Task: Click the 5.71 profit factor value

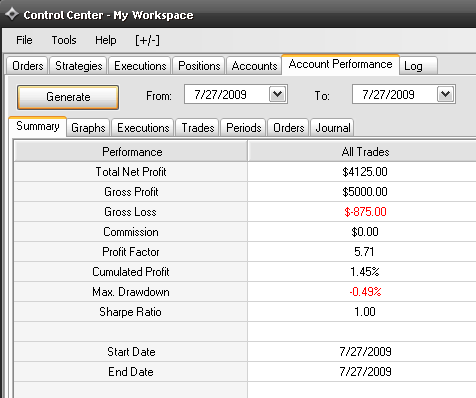Action: click(364, 252)
